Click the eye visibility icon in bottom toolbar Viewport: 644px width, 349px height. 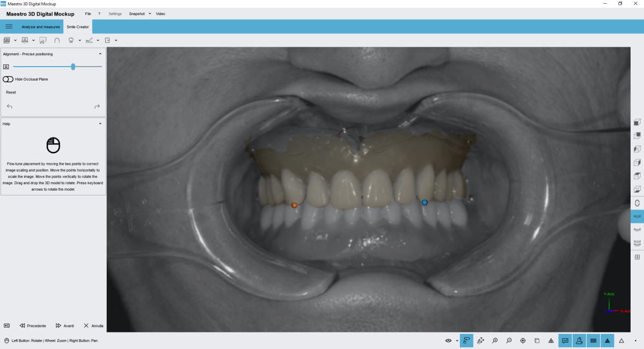click(449, 340)
